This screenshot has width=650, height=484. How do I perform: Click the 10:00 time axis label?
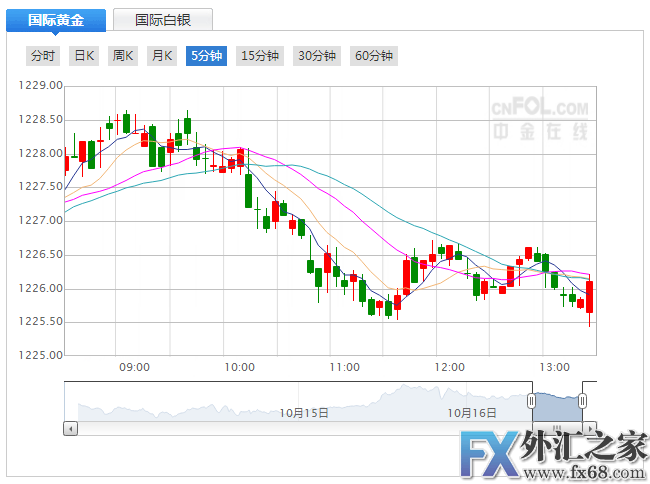pos(240,367)
